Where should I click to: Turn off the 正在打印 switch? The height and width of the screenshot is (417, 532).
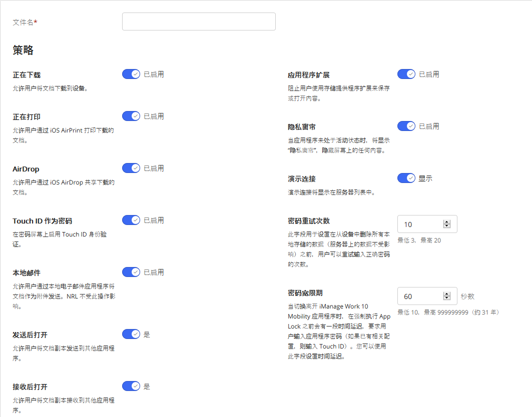131,116
